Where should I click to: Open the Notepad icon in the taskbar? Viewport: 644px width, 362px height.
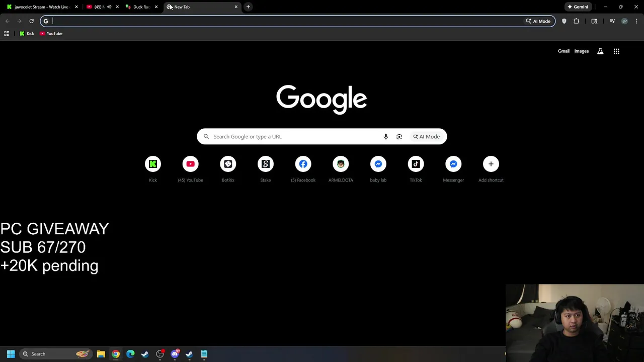[204, 354]
